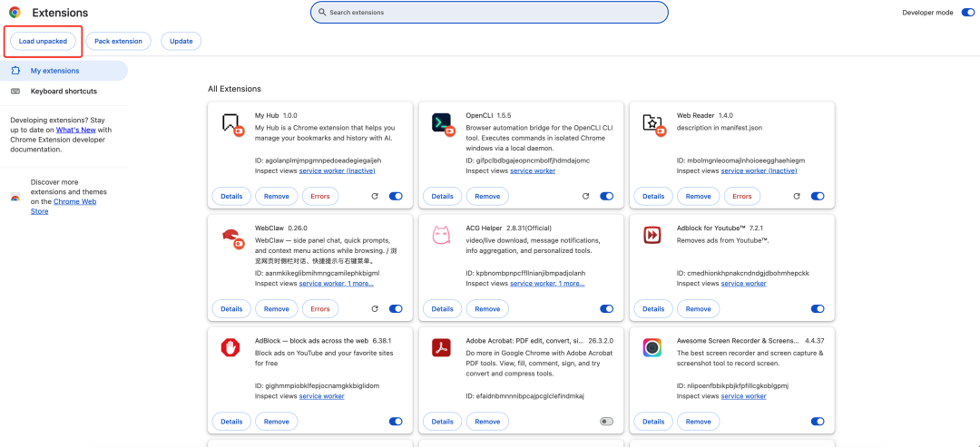The height and width of the screenshot is (447, 980).
Task: Open My extensions sidebar item
Action: [x=54, y=71]
